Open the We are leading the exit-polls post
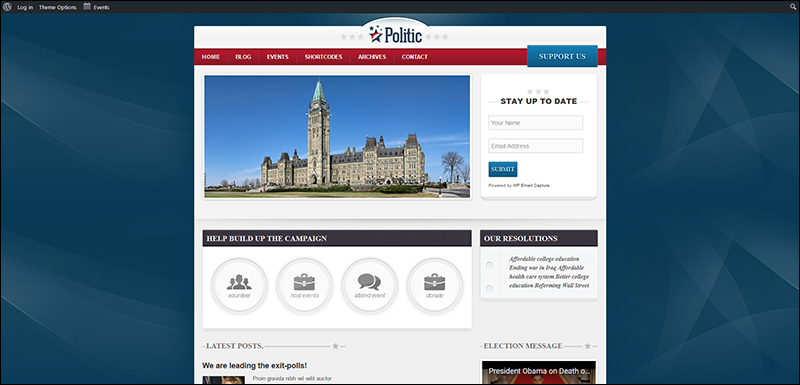Viewport: 800px width, 385px height. 255,365
